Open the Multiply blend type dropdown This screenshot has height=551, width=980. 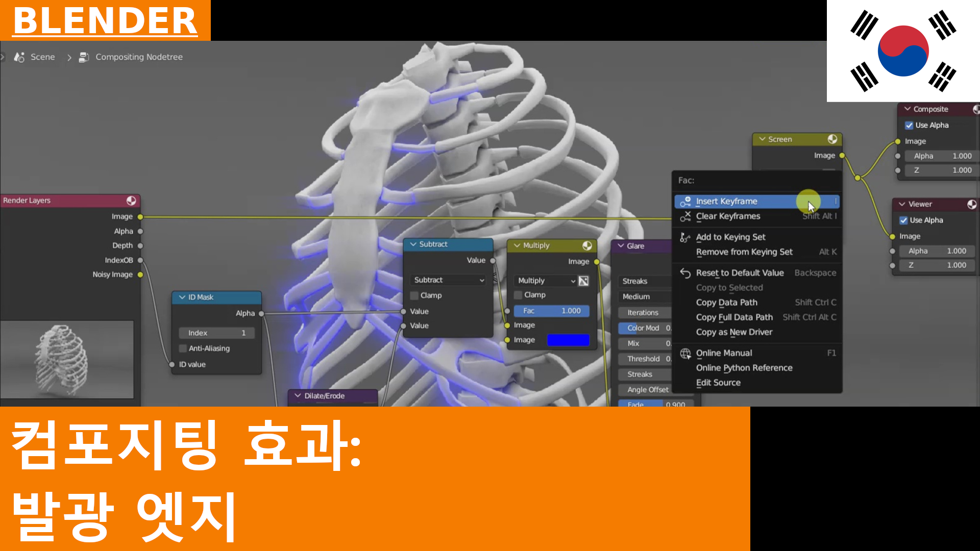pyautogui.click(x=545, y=281)
